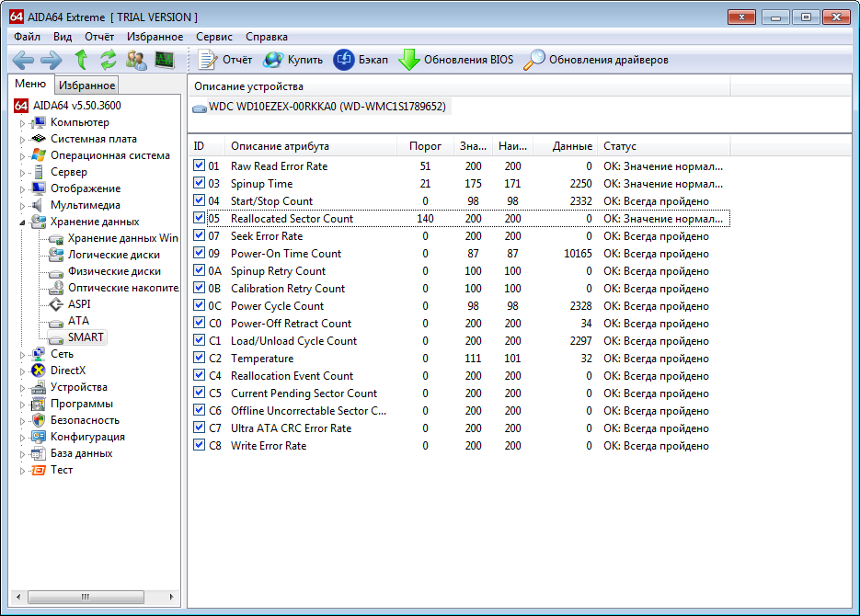The height and width of the screenshot is (616, 860).
Task: Expand the База данных tree node
Action: click(x=22, y=454)
